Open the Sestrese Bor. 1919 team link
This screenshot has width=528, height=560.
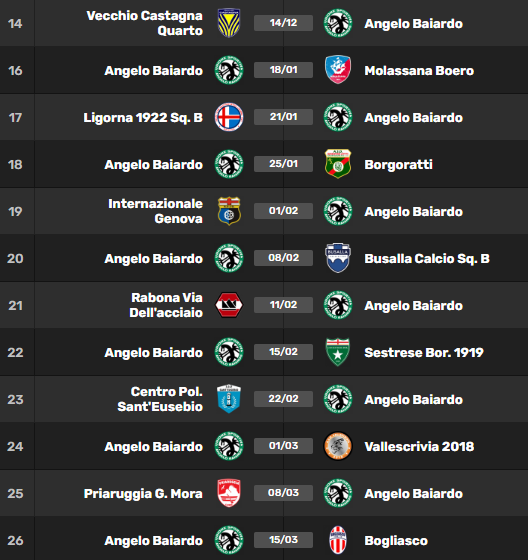click(x=424, y=353)
